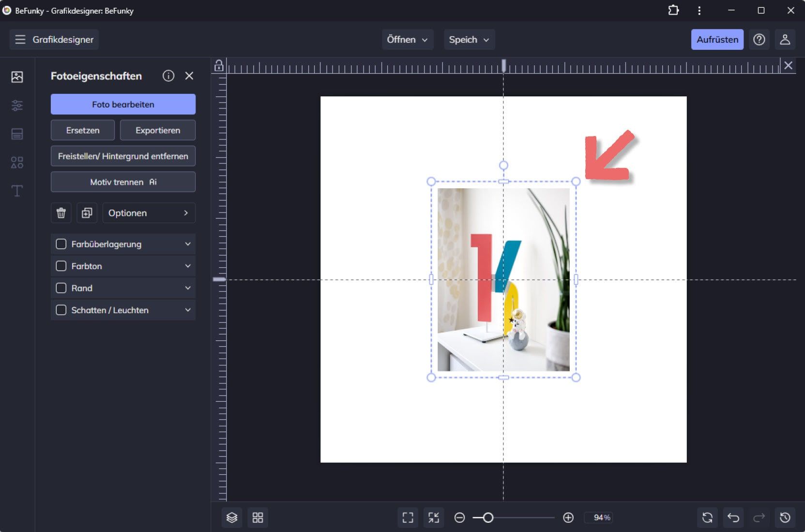
Task: Expand the Rand section chevron
Action: click(188, 288)
